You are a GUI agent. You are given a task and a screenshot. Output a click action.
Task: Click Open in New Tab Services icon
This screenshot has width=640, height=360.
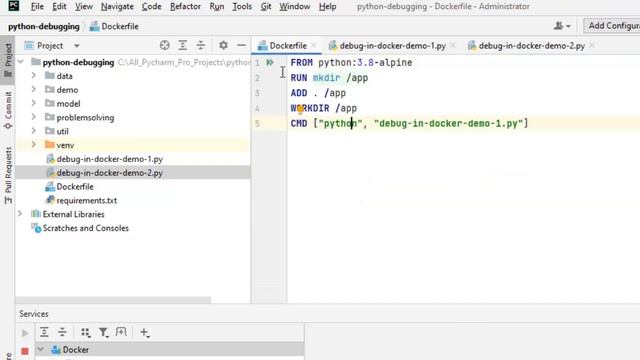pos(121,332)
